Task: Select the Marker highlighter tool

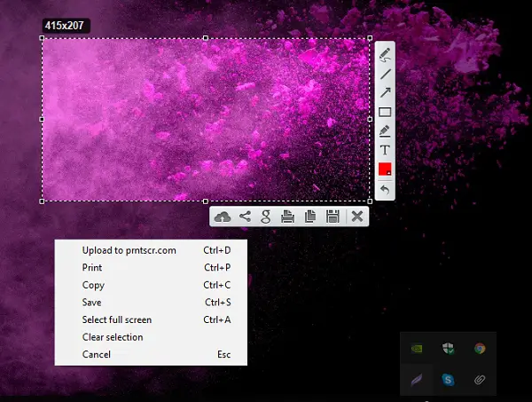Action: pos(385,131)
